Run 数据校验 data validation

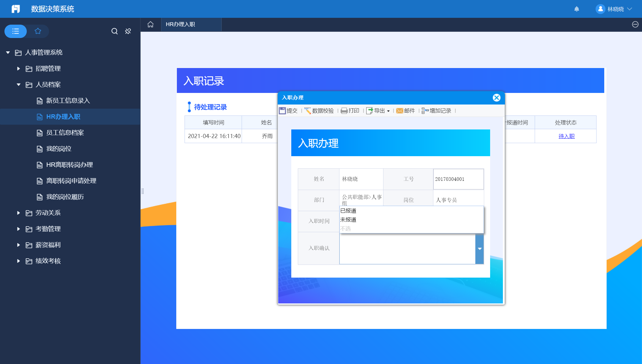[319, 111]
